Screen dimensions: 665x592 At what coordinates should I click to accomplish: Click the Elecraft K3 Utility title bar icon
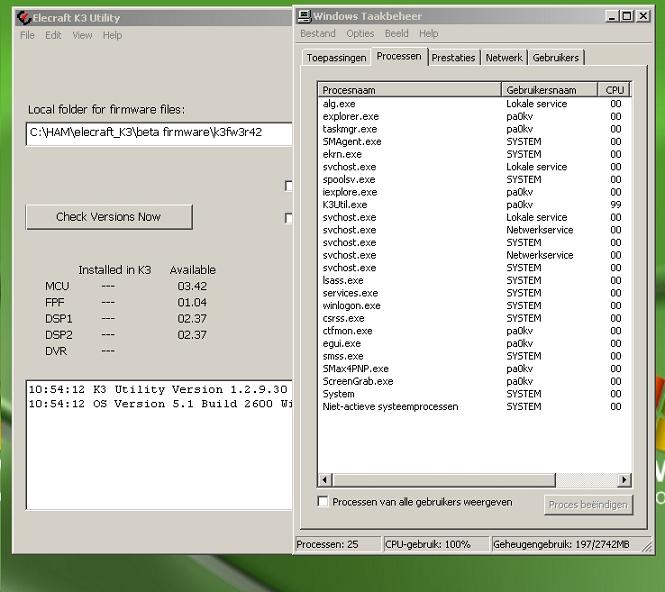22,16
